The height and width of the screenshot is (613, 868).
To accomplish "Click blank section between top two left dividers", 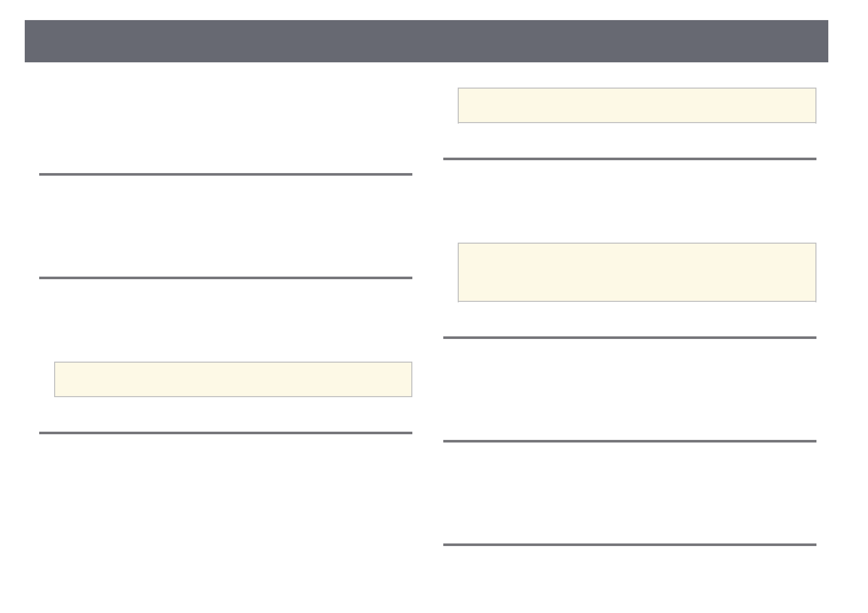I will (x=225, y=227).
